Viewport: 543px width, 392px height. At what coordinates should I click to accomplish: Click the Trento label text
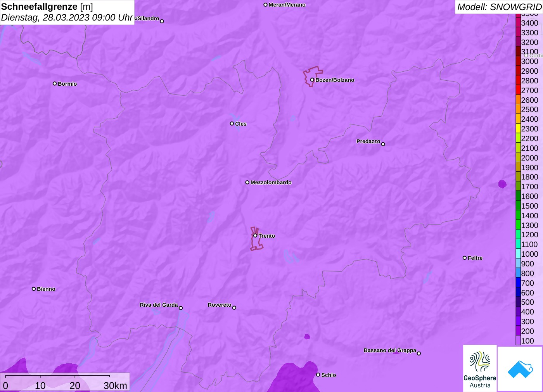tap(267, 236)
